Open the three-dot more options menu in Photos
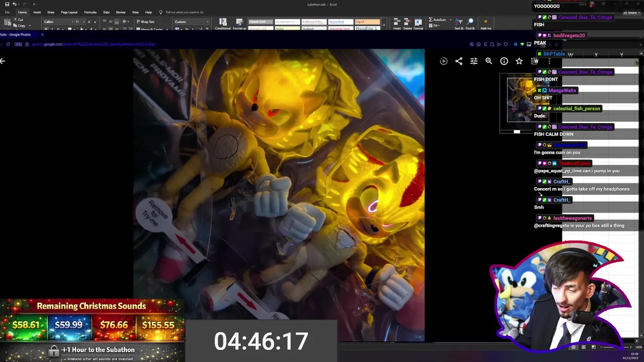 click(549, 61)
